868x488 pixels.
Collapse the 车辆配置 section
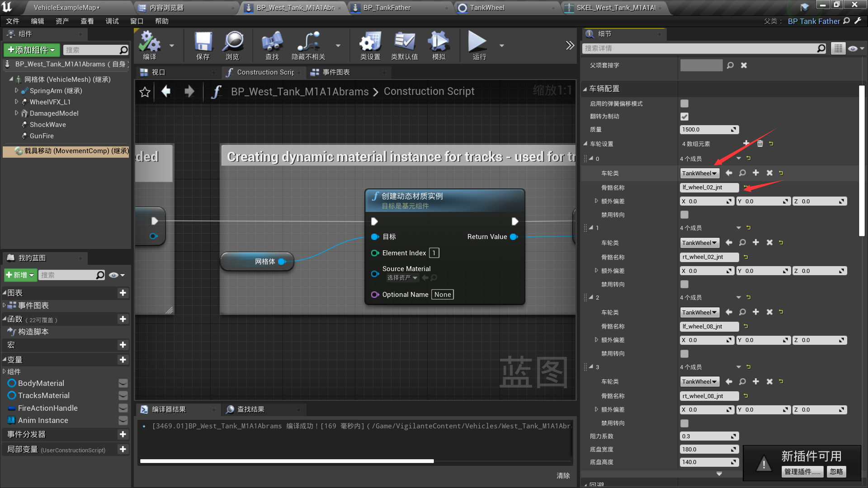(x=585, y=89)
